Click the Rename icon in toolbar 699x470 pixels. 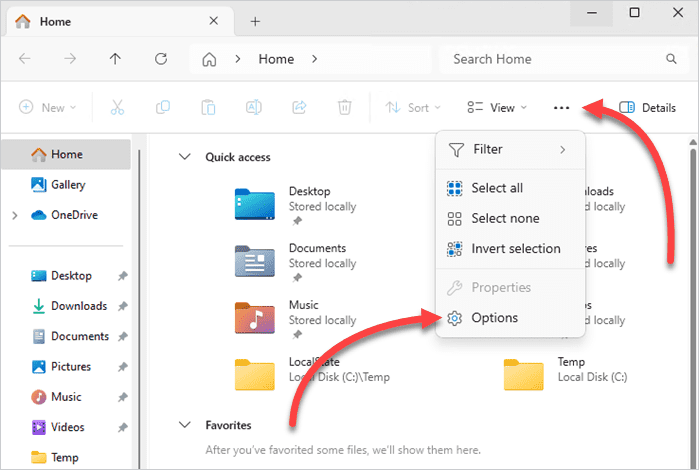click(x=254, y=107)
